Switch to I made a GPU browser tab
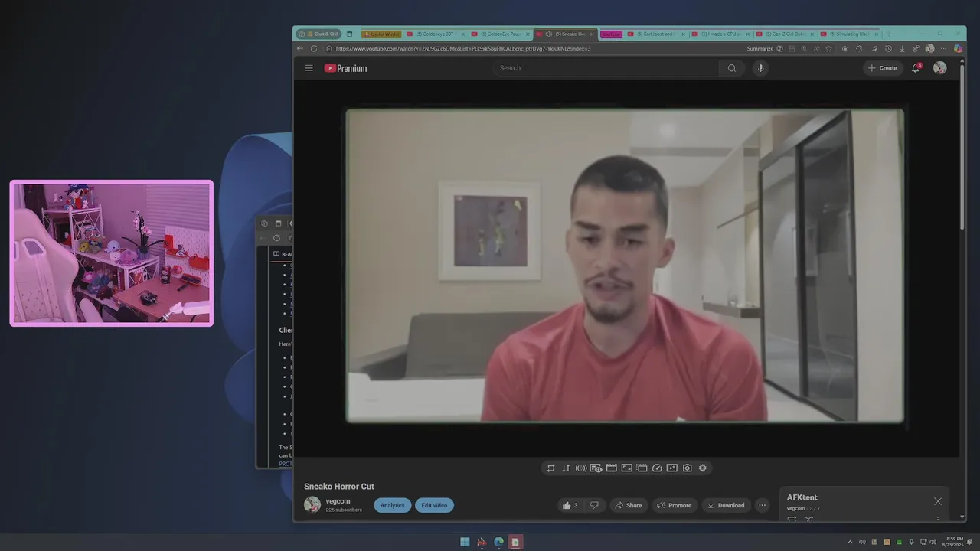Viewport: 980px width, 551px height. (720, 34)
